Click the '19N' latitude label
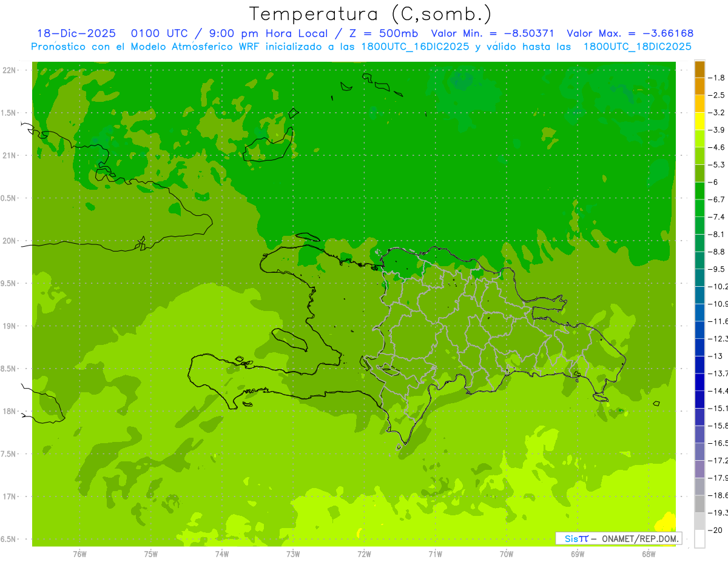 coord(9,326)
